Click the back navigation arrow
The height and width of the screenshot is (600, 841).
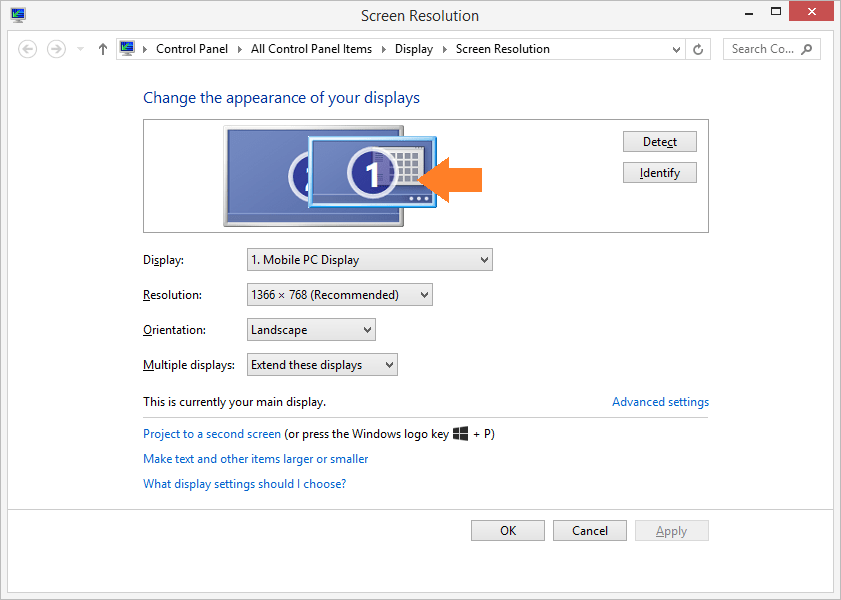click(27, 48)
